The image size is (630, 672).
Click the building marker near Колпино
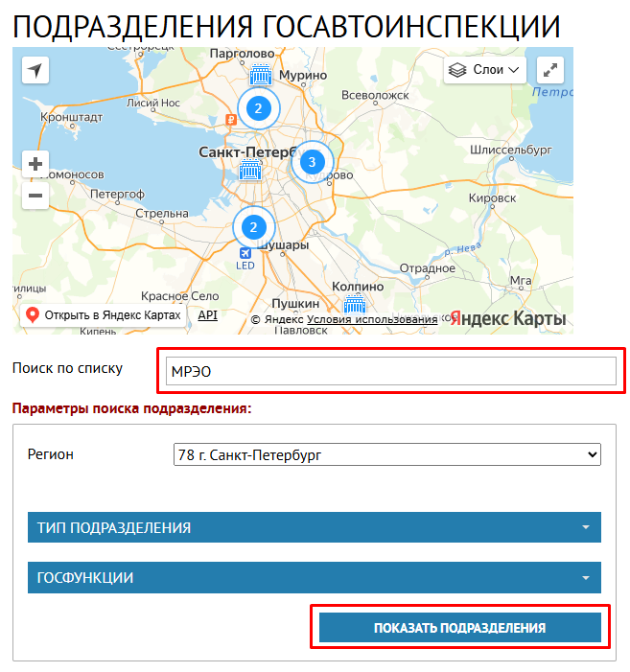[x=355, y=305]
